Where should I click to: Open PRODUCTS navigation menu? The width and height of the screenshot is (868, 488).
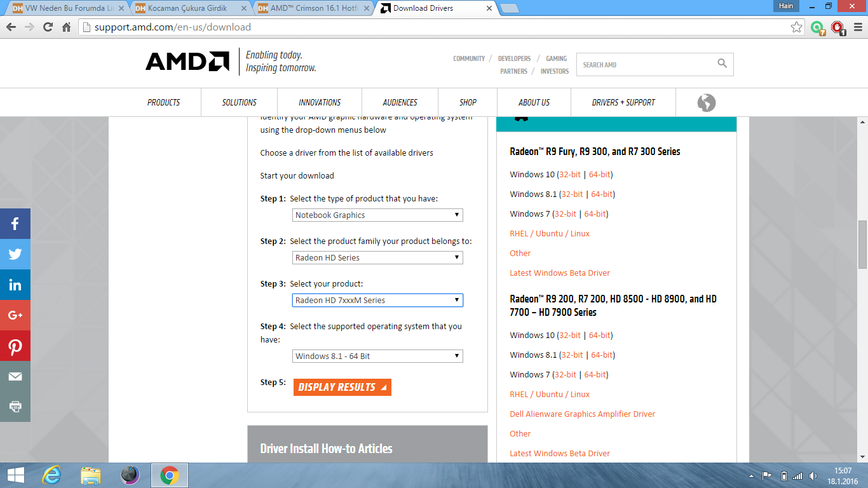[163, 102]
